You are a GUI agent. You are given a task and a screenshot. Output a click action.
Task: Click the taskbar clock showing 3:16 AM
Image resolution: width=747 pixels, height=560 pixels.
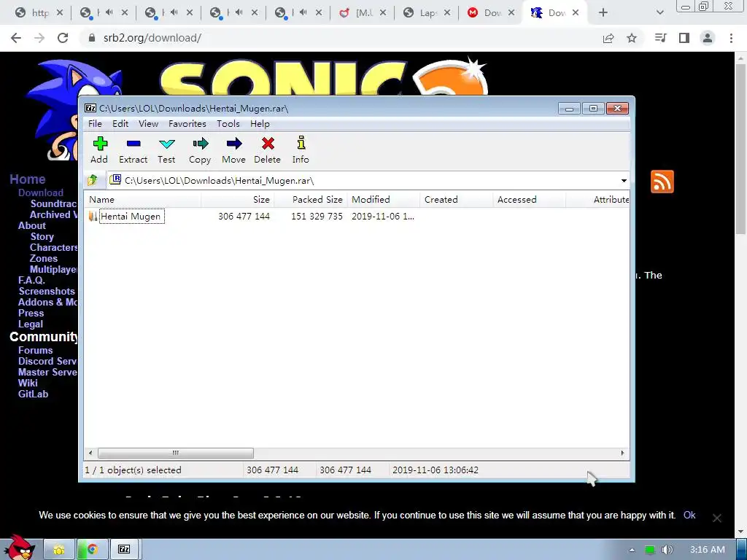tap(708, 550)
